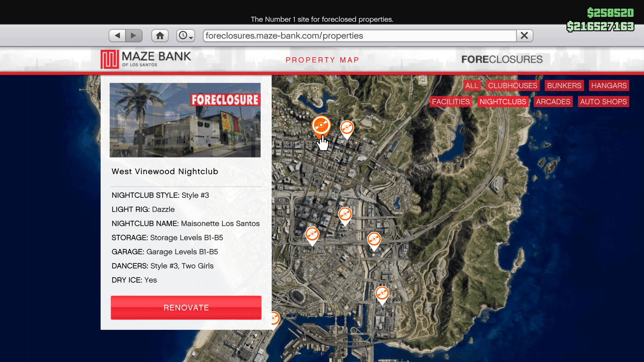Viewport: 644px width, 362px height.
Task: Filter map by ALL properties
Action: tap(472, 85)
